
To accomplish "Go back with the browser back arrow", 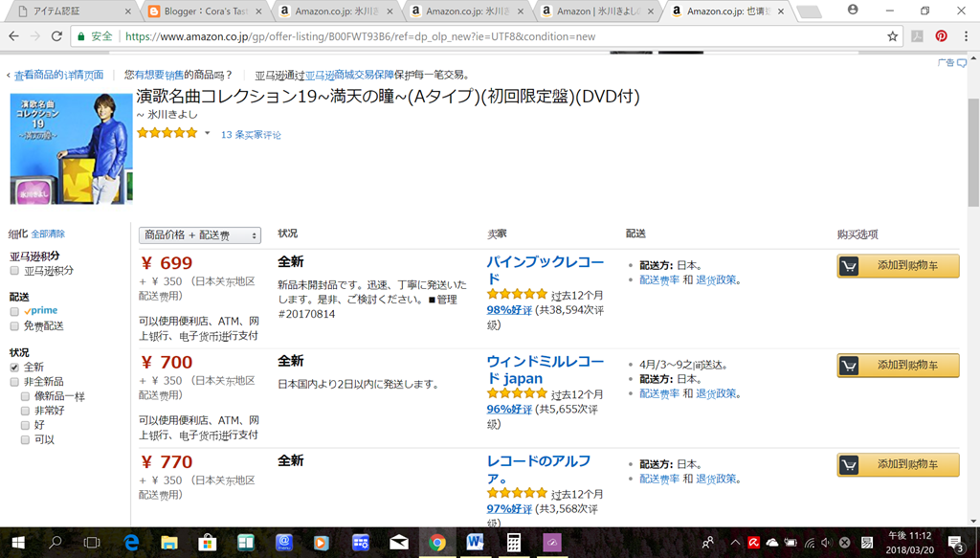I will click(x=13, y=36).
